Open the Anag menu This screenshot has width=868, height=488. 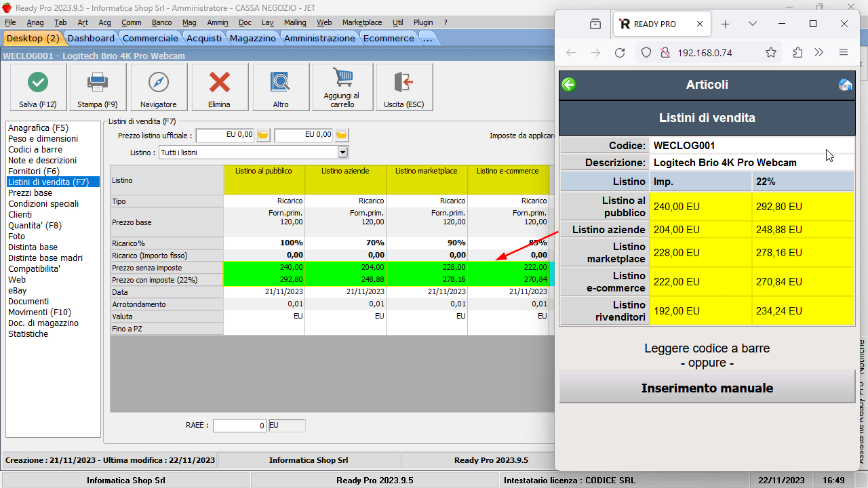click(x=35, y=22)
